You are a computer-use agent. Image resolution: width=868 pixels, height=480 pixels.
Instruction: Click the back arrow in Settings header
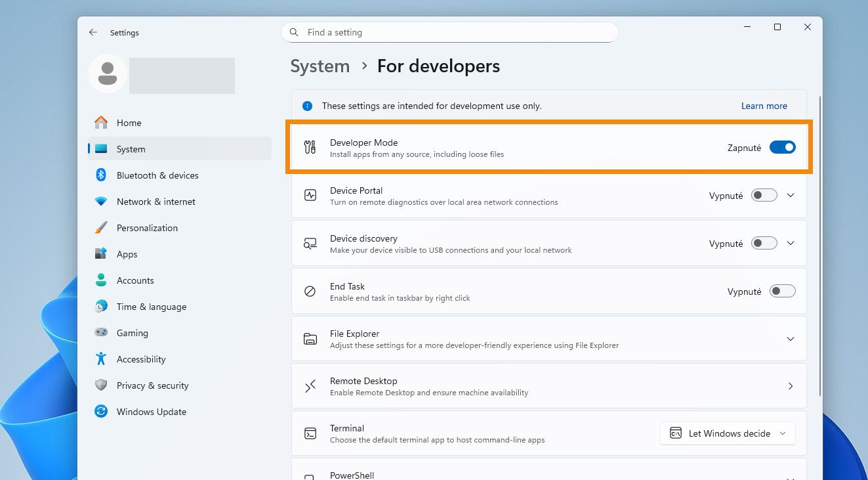tap(93, 32)
